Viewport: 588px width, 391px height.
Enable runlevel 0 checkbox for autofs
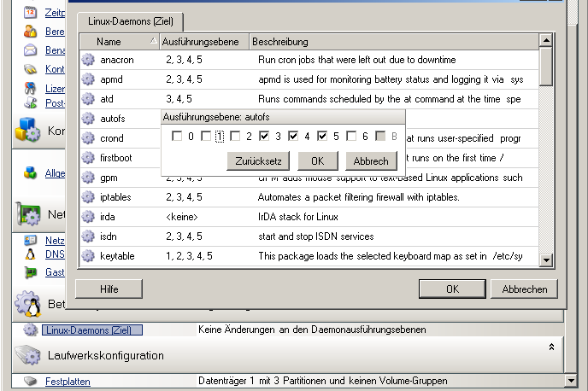177,136
